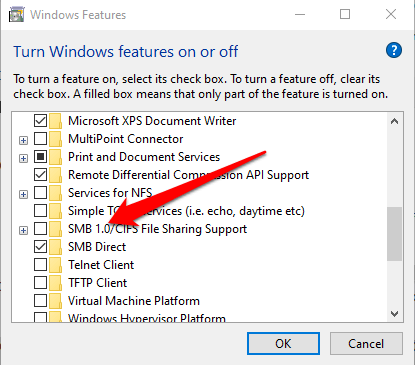Uncheck the SMB Direct checkbox
This screenshot has width=415, height=365.
pyautogui.click(x=40, y=247)
